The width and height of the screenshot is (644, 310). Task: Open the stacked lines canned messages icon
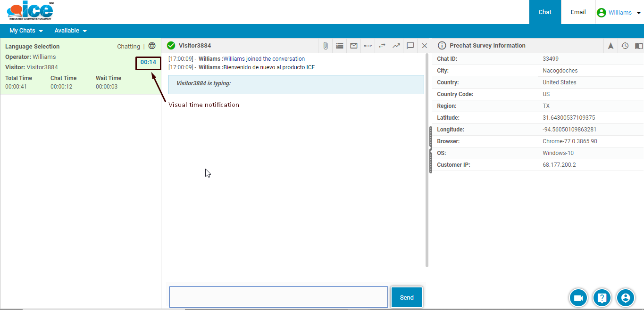pyautogui.click(x=339, y=46)
